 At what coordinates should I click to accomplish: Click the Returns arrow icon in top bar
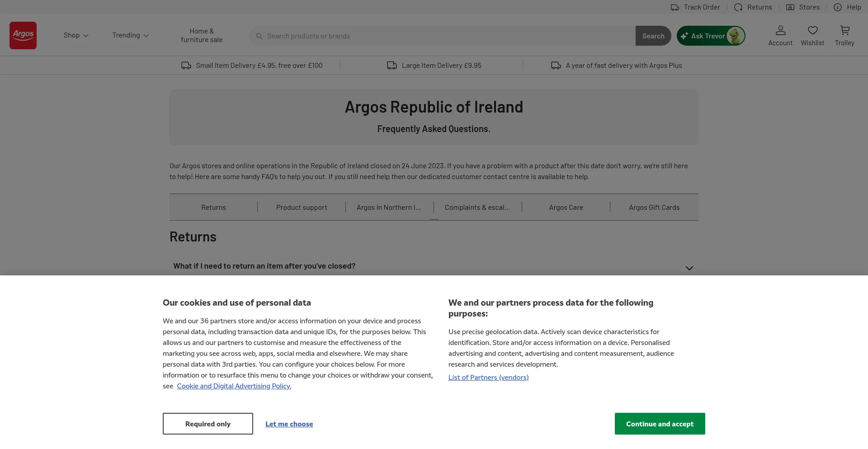738,7
